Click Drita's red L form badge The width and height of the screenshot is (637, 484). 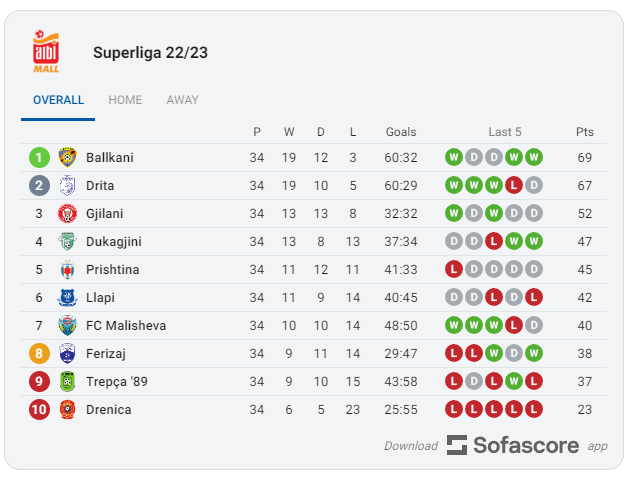(514, 186)
